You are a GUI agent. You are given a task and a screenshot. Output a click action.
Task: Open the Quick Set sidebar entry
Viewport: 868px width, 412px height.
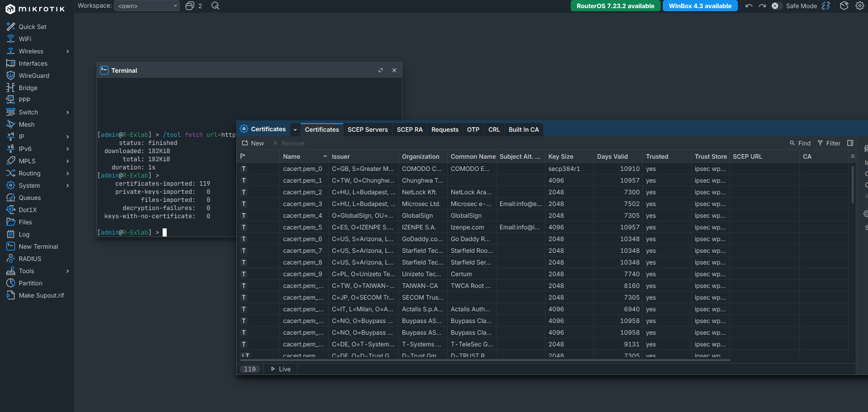(33, 26)
